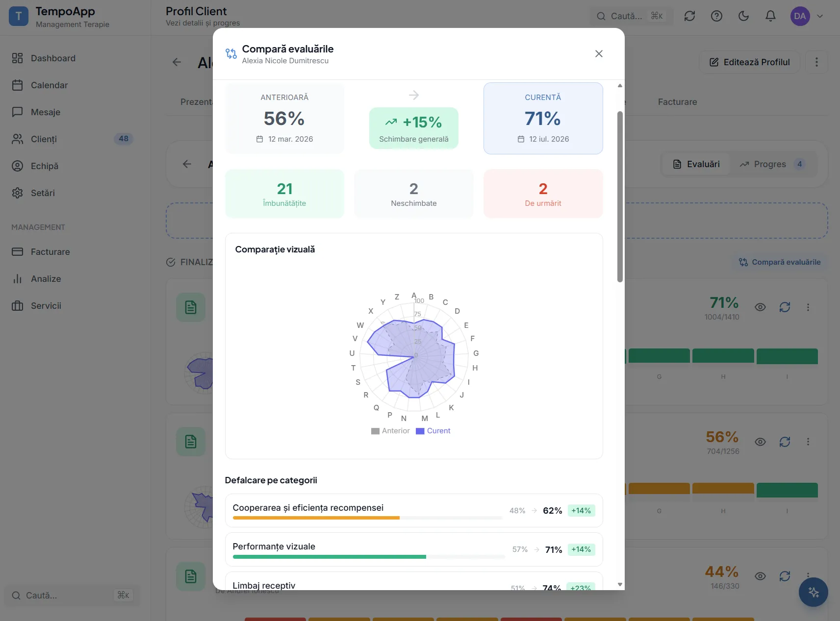View the 56% evaluation eye icon
The image size is (840, 621).
760,442
